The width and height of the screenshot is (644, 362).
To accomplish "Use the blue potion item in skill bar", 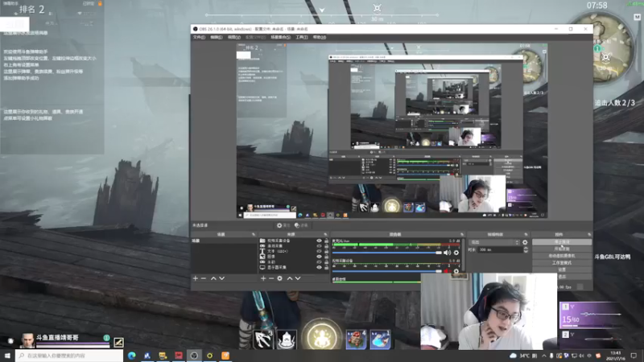I will pyautogui.click(x=380, y=339).
